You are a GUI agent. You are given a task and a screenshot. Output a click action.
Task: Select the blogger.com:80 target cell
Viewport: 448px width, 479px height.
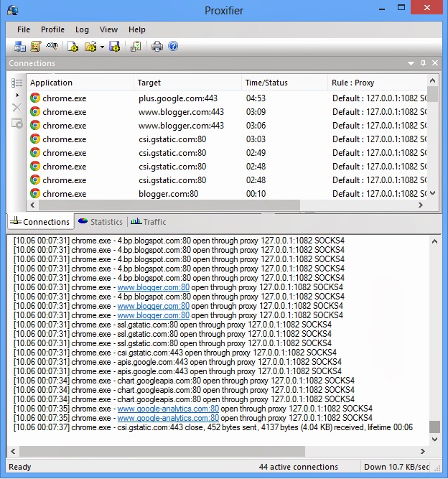tap(168, 194)
